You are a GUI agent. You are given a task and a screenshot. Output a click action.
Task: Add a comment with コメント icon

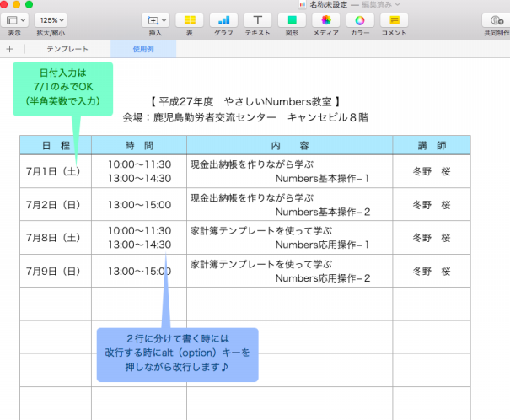pyautogui.click(x=395, y=20)
